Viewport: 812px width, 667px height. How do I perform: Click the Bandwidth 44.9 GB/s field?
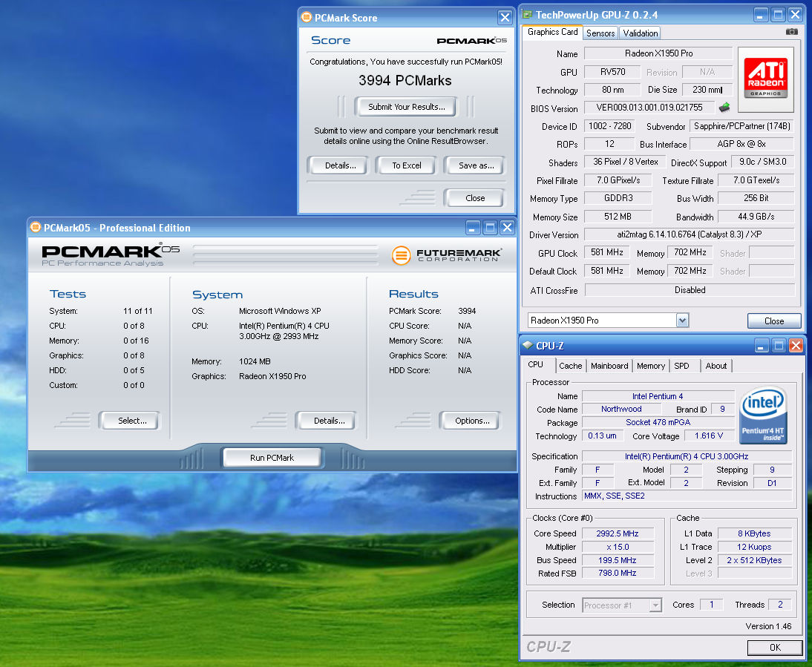[756, 217]
